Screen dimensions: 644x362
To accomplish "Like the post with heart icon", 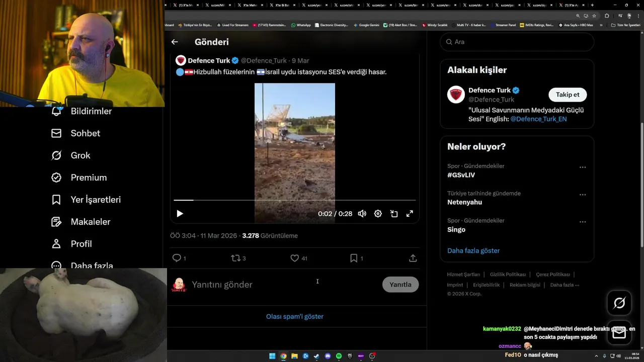I will (x=295, y=258).
